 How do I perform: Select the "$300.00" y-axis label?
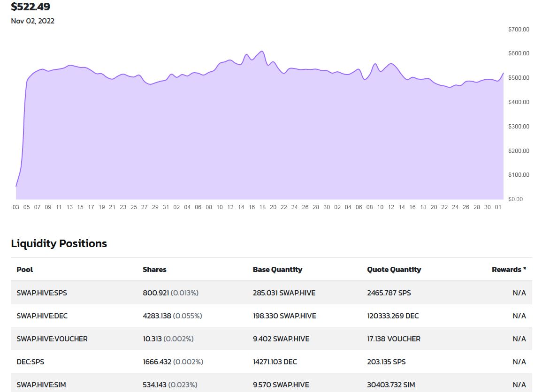[519, 127]
